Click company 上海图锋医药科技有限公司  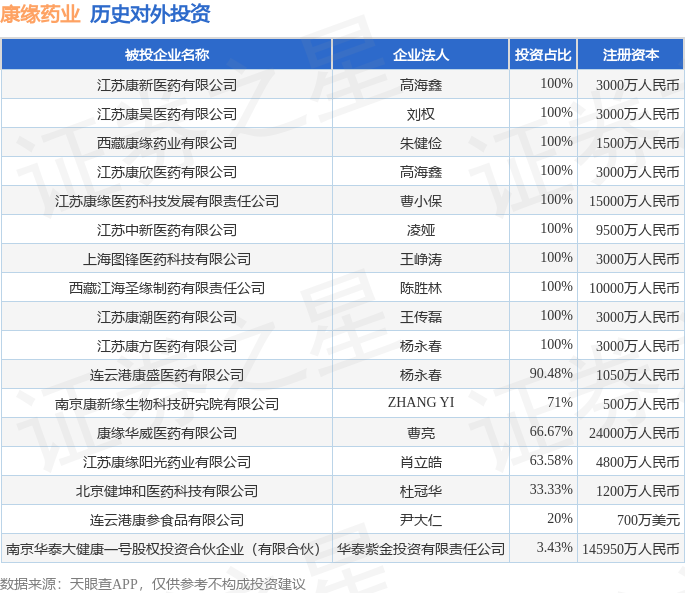pyautogui.click(x=167, y=259)
